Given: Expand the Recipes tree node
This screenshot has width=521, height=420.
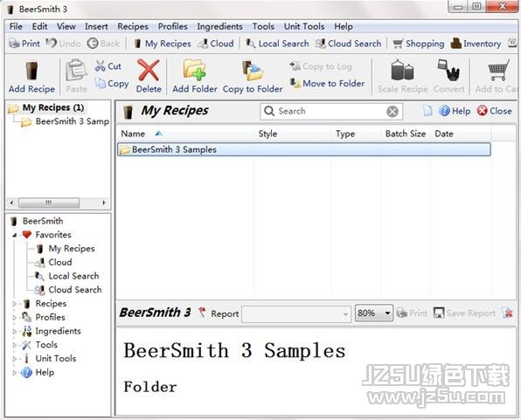Looking at the screenshot, I should click(x=14, y=304).
